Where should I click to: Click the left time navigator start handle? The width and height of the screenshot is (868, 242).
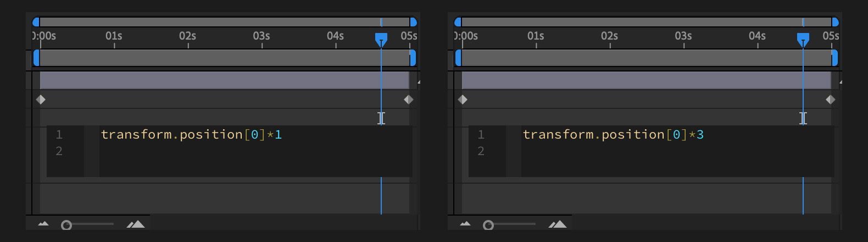[x=36, y=22]
